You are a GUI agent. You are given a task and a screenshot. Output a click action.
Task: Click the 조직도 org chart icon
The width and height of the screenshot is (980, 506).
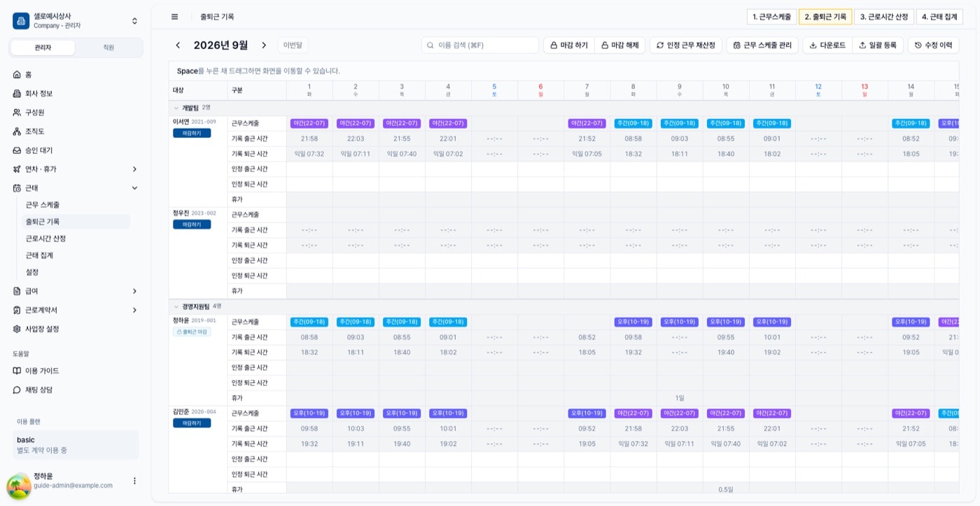click(17, 131)
